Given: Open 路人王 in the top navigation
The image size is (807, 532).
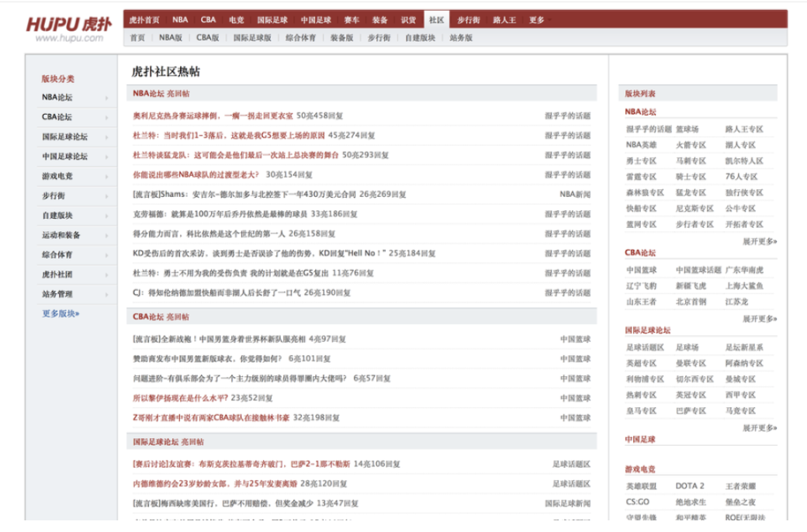Looking at the screenshot, I should point(504,20).
